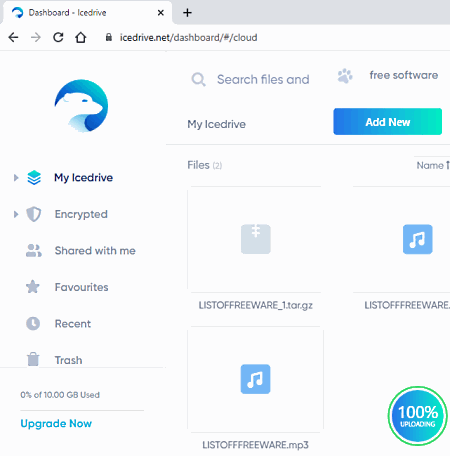Viewport: 450px width, 456px height.
Task: Open the 100% uploading progress circle
Action: pos(418,416)
